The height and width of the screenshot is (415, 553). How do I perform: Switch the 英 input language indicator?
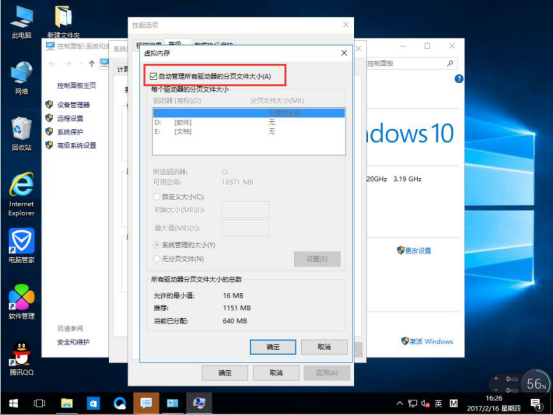coord(438,403)
